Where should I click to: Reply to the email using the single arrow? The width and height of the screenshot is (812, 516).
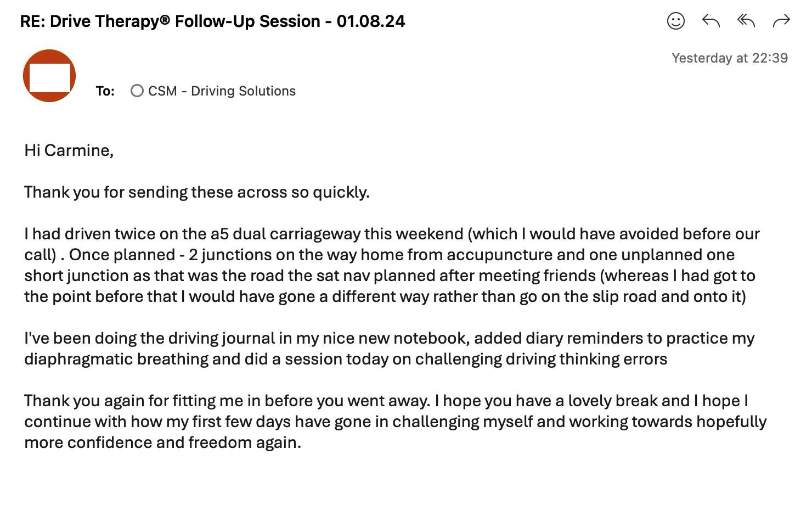(710, 21)
